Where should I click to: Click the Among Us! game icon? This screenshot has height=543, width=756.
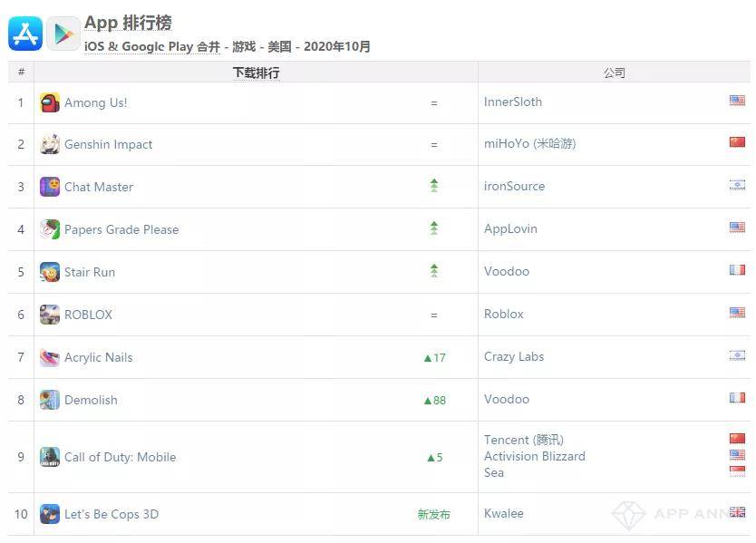50,102
